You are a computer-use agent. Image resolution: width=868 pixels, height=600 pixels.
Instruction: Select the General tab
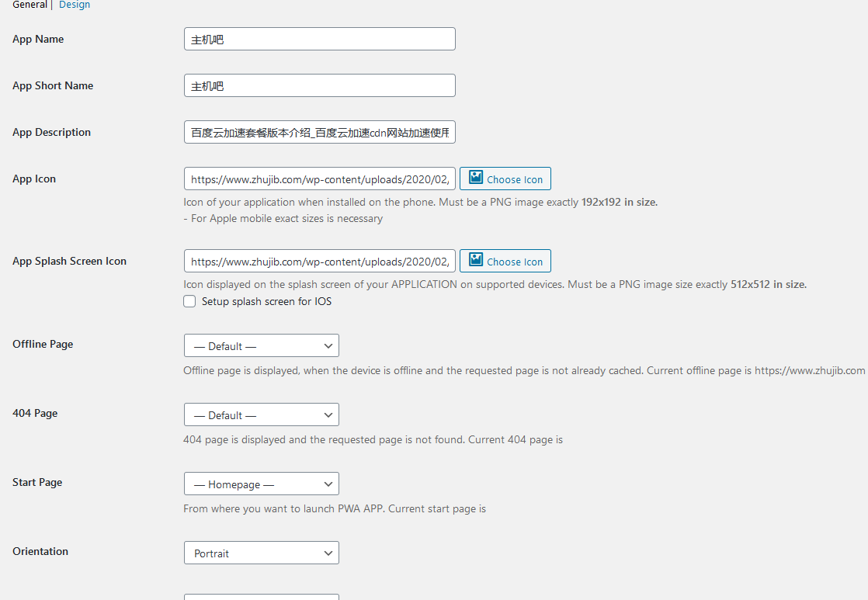click(30, 5)
